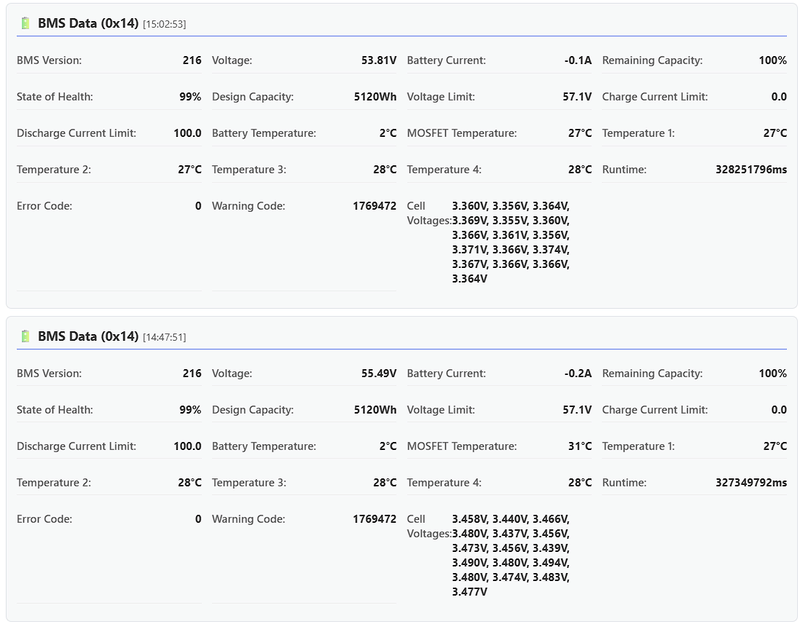The height and width of the screenshot is (624, 800).
Task: Click the Discharge Current Limit label in top panel
Action: [x=76, y=134]
